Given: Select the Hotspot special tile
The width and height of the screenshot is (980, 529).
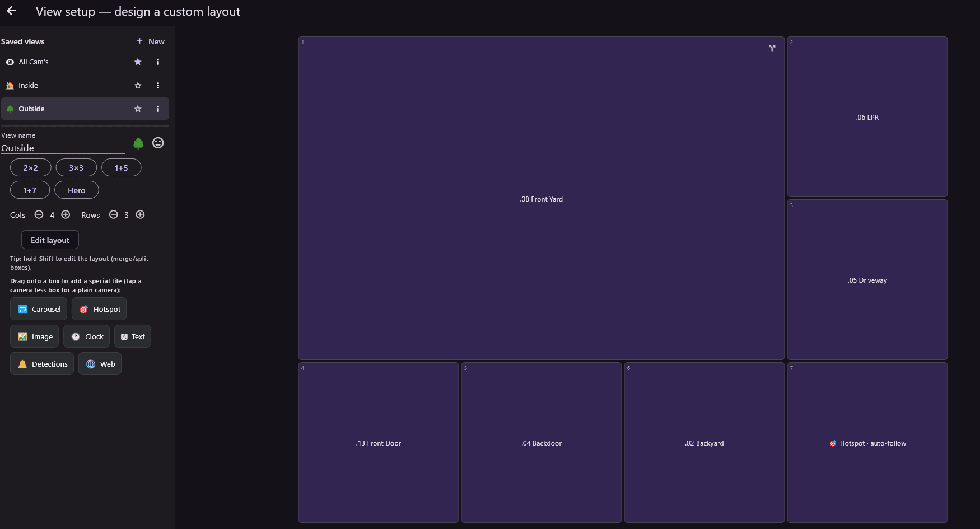Looking at the screenshot, I should pyautogui.click(x=99, y=309).
